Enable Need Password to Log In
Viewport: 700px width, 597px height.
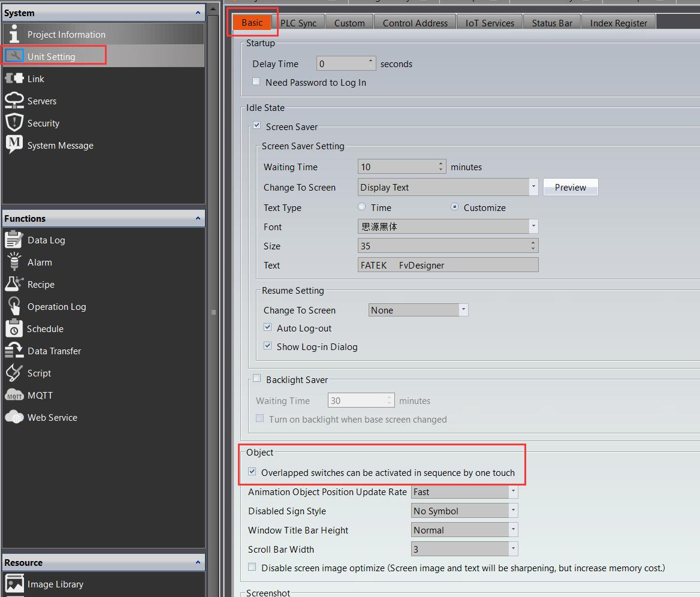click(257, 82)
